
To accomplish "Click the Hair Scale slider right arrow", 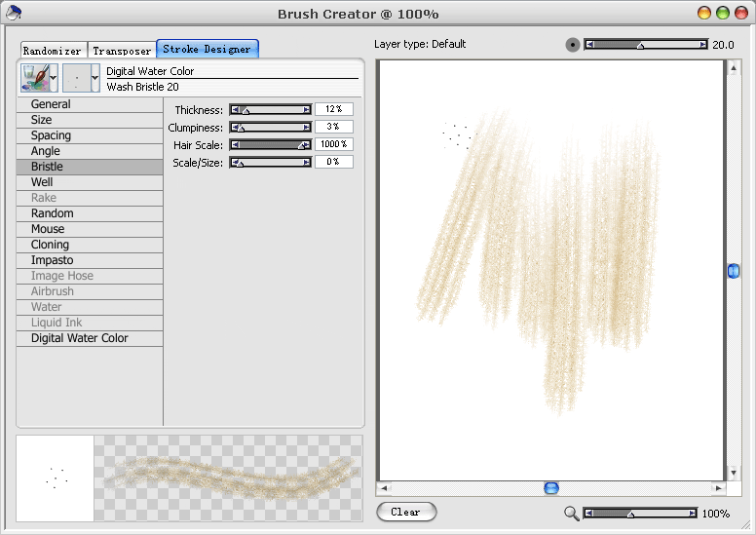I will [307, 145].
